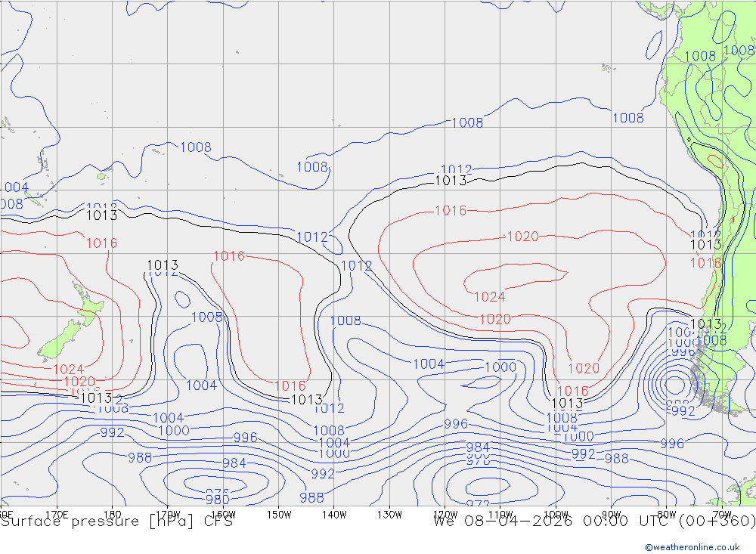Click the red "1024" label just south of New Zealand
This screenshot has height=554, width=756.
pyautogui.click(x=69, y=370)
